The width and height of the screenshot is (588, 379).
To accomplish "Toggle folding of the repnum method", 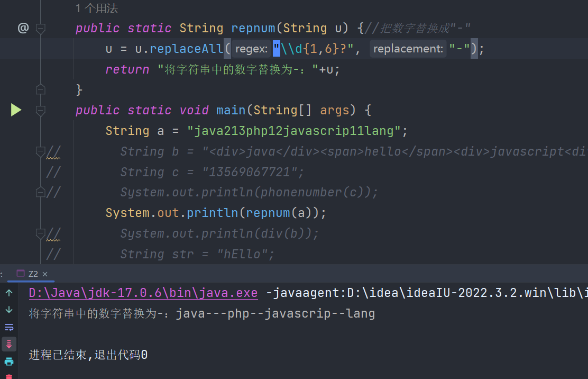I will coord(40,28).
